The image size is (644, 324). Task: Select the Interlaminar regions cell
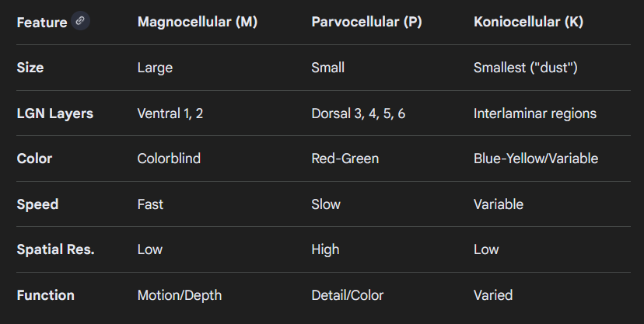(x=535, y=113)
